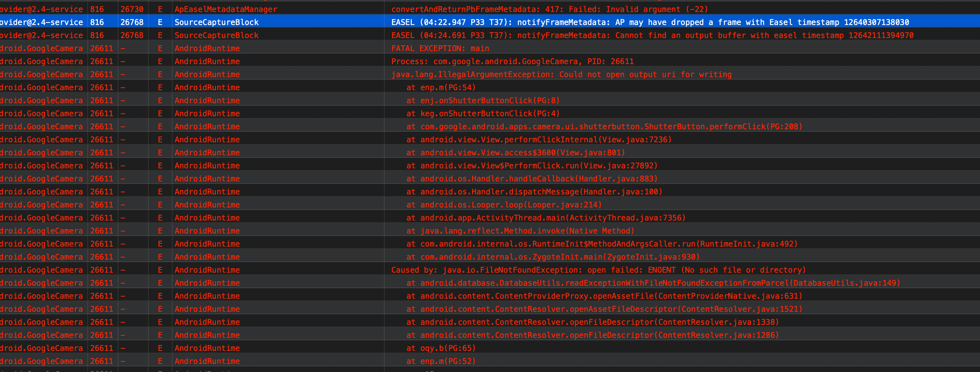Image resolution: width=980 pixels, height=372 pixels.
Task: Select the RuntimeInit$MethodAndArgsCaller.run frame
Action: pyautogui.click(x=602, y=244)
